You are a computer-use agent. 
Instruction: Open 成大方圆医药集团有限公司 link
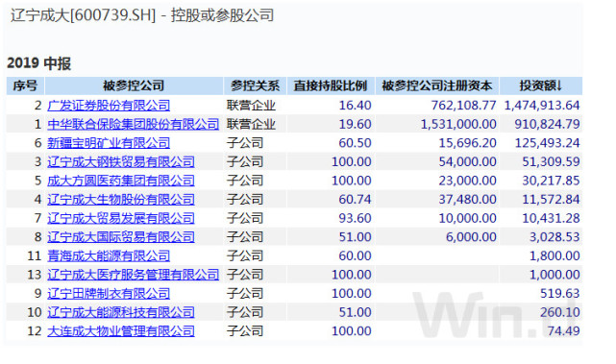[x=121, y=181]
